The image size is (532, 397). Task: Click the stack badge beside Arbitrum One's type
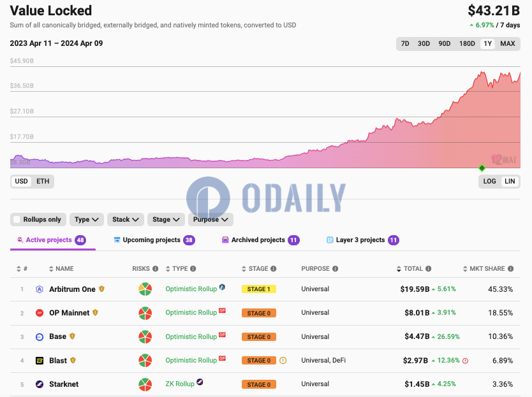click(x=222, y=287)
